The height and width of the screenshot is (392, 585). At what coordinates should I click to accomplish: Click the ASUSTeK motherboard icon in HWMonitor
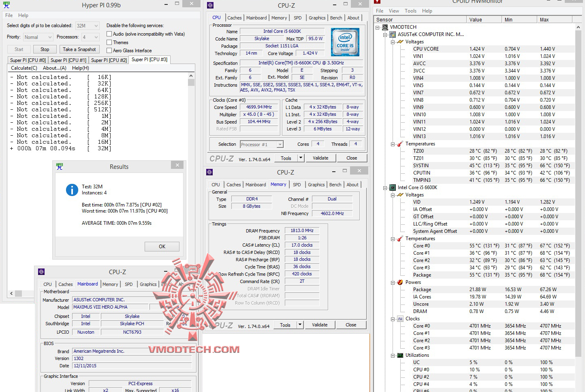point(393,34)
